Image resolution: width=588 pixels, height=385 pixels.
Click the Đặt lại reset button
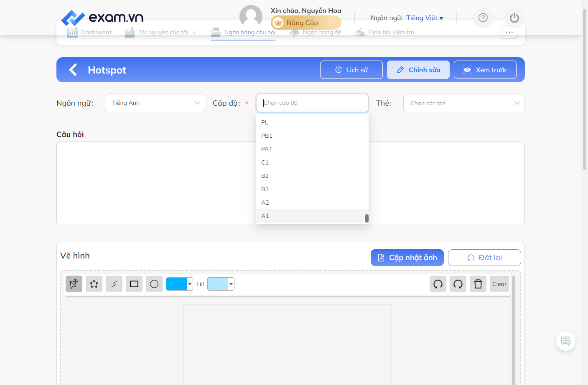coord(484,258)
